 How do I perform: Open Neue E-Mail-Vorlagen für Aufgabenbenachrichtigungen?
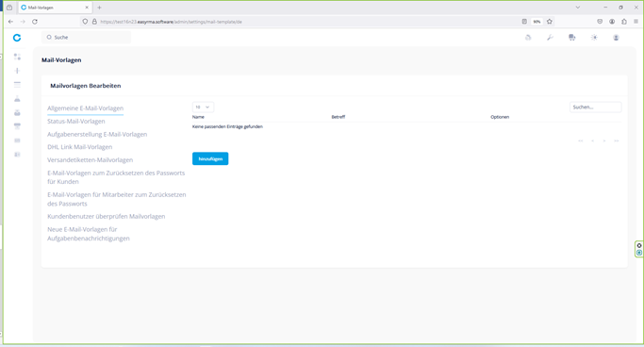pos(89,234)
